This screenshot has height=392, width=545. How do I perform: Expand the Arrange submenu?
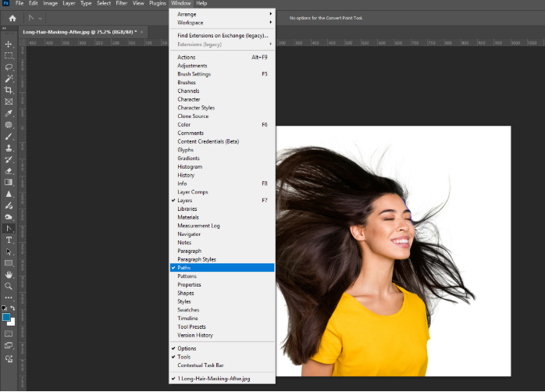coord(222,14)
